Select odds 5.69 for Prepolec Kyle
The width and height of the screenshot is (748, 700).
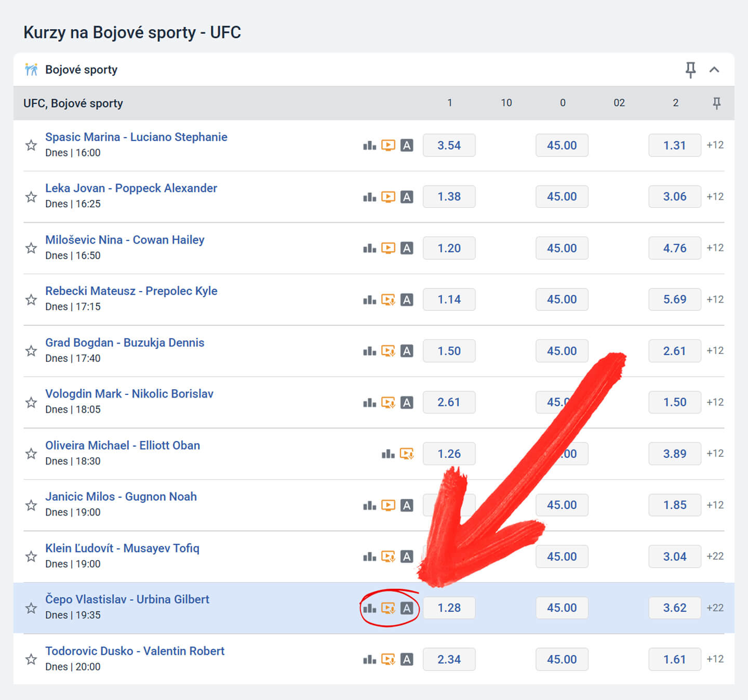point(675,299)
